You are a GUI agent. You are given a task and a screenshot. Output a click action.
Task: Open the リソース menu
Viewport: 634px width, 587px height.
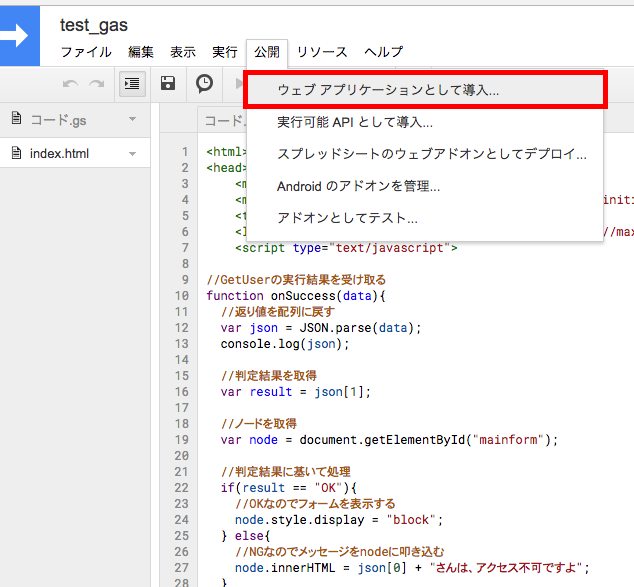322,52
